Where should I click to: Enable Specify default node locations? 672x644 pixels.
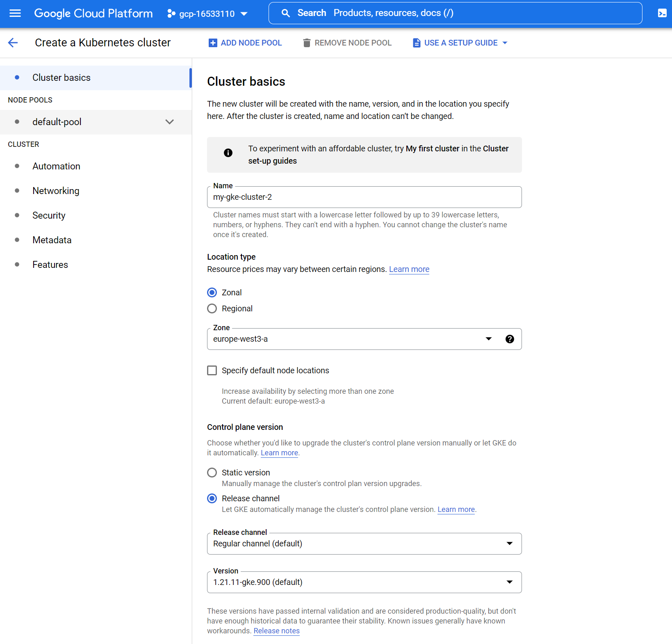pos(212,370)
